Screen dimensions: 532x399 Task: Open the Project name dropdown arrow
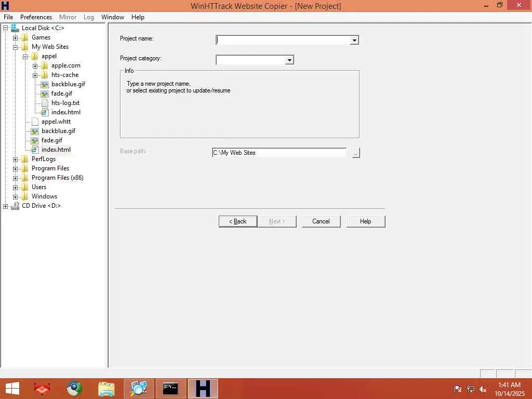pos(354,40)
